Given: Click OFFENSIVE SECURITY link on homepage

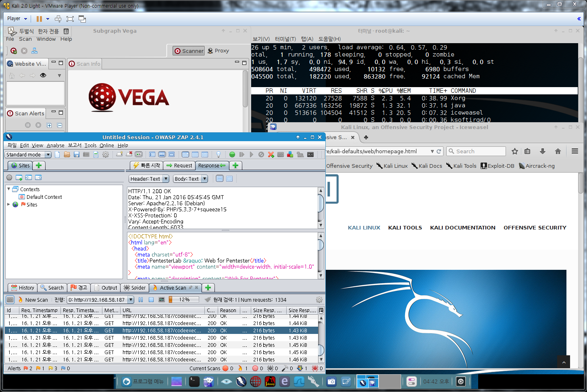Looking at the screenshot, I should coord(535,227).
